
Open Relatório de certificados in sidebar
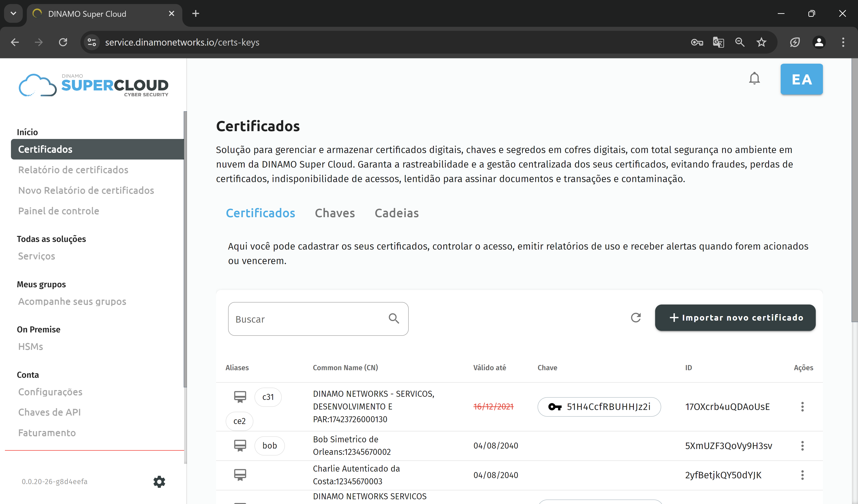(x=73, y=170)
